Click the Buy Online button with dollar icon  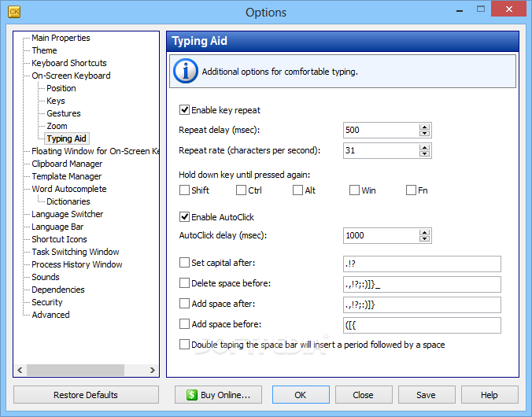(218, 395)
